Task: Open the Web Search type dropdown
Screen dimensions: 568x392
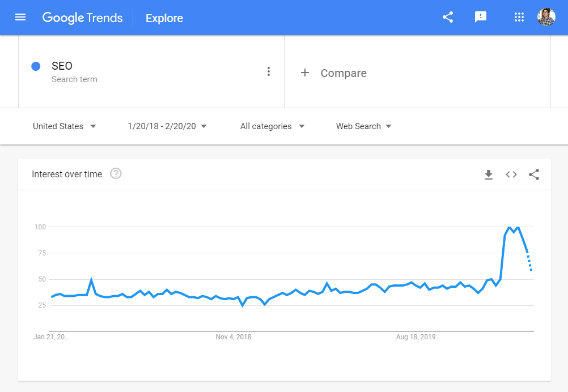Action: coord(364,126)
